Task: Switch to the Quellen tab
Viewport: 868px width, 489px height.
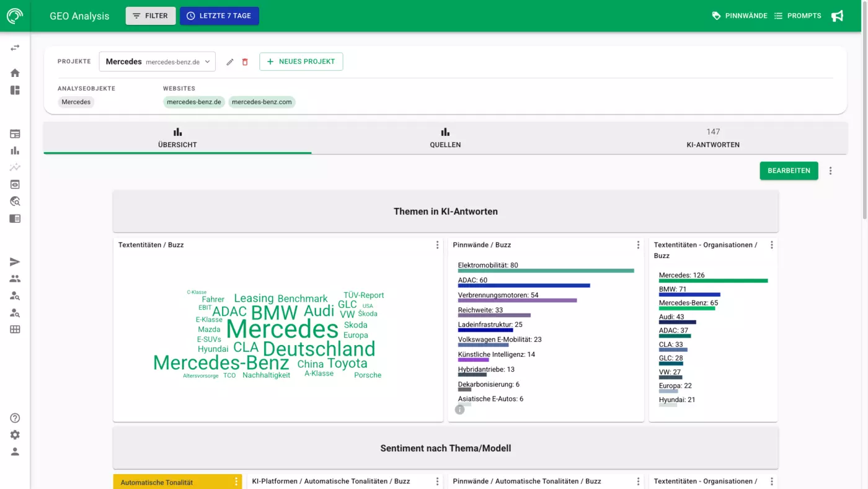Action: pos(445,138)
